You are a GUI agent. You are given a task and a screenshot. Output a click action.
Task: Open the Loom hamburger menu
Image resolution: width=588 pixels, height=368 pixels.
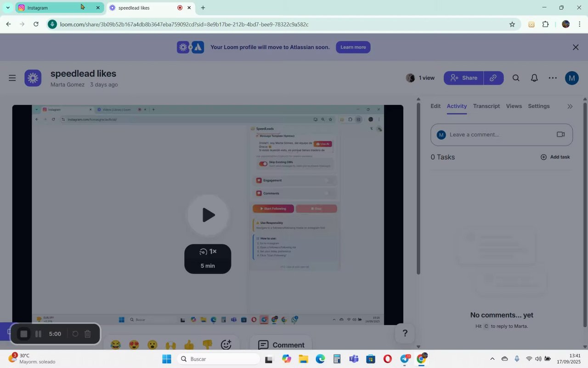12,78
